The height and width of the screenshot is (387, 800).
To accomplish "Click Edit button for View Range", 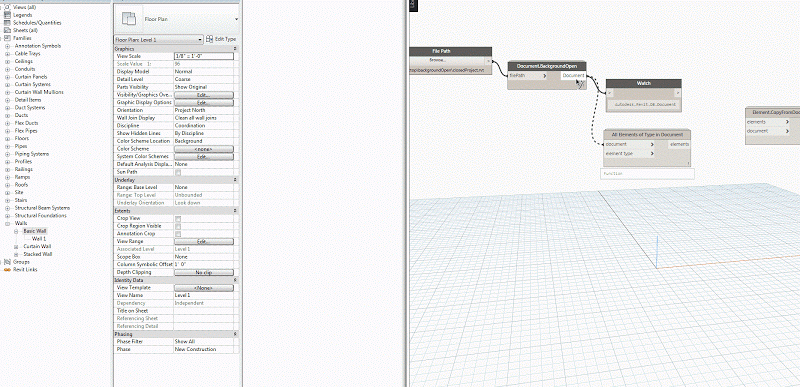I will 204,242.
